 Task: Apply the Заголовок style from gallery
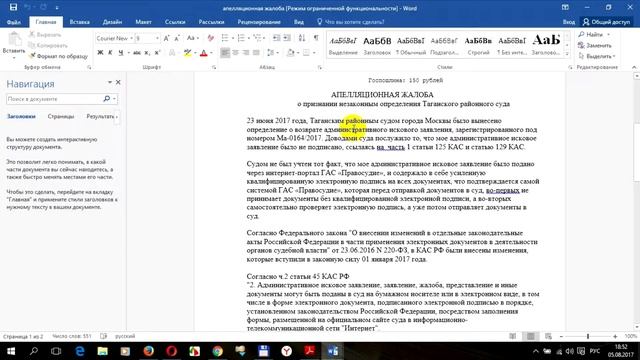pos(377,45)
